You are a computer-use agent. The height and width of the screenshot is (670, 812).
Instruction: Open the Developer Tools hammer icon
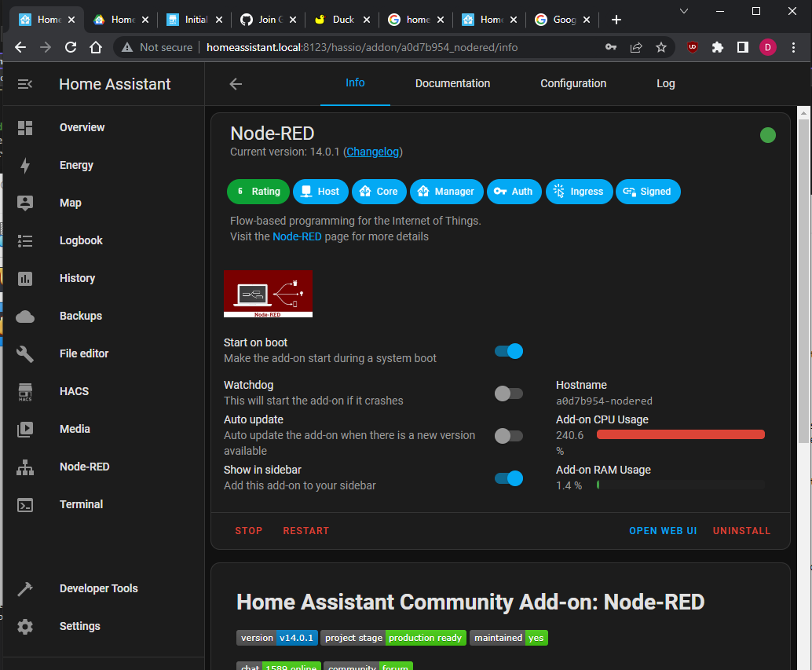pyautogui.click(x=25, y=589)
